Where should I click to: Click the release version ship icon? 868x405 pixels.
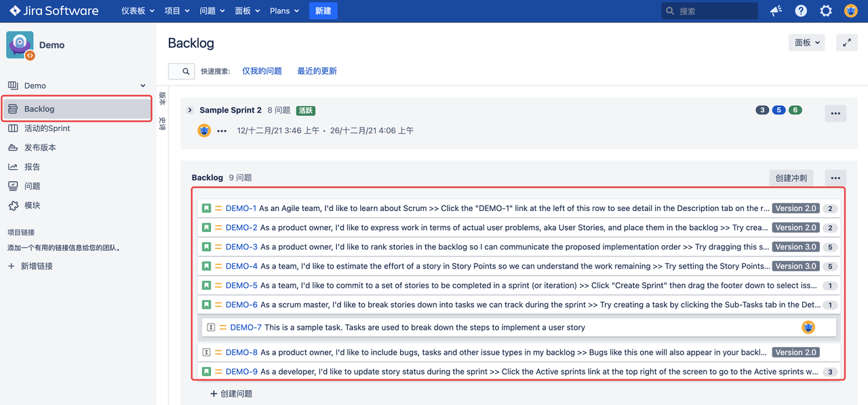tap(13, 147)
